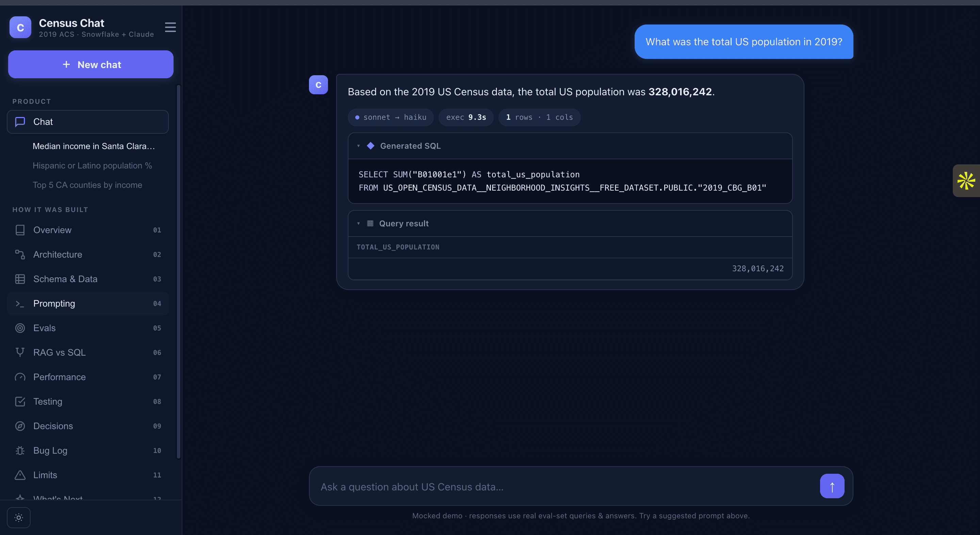Open the Evals page
This screenshot has height=535, width=980.
coord(87,328)
